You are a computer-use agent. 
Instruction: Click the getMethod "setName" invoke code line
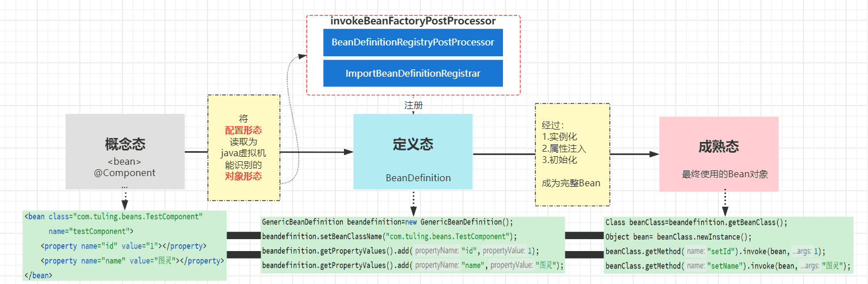click(x=728, y=265)
